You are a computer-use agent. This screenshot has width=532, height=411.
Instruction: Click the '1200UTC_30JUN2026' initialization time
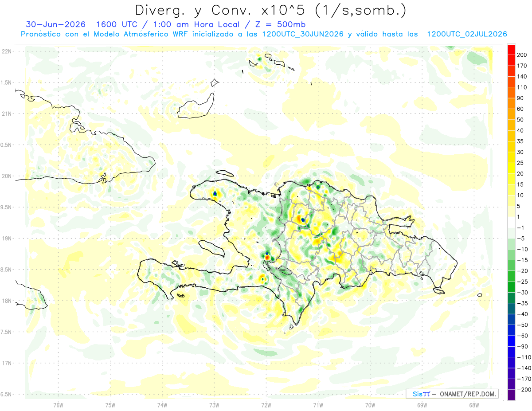[x=303, y=34]
